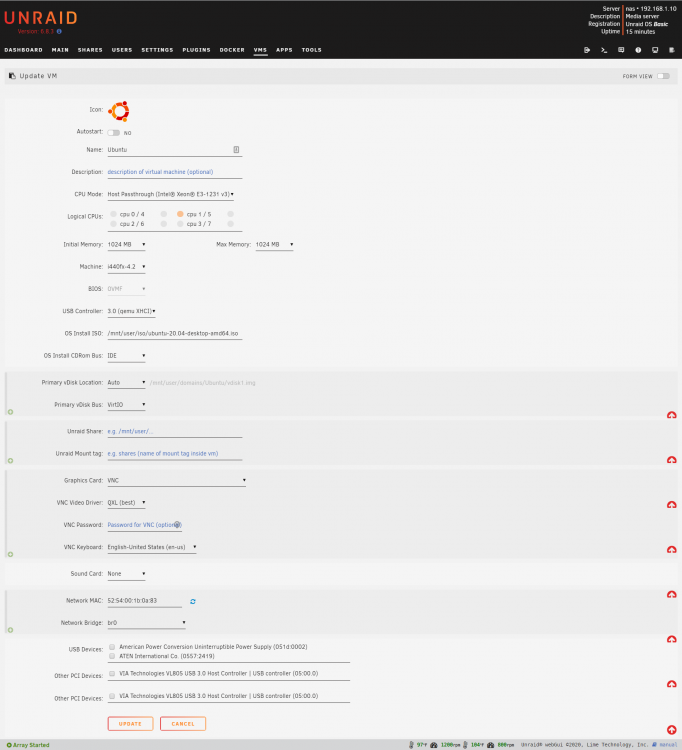Open the Main menu tab
The height and width of the screenshot is (750, 682).
pos(60,50)
